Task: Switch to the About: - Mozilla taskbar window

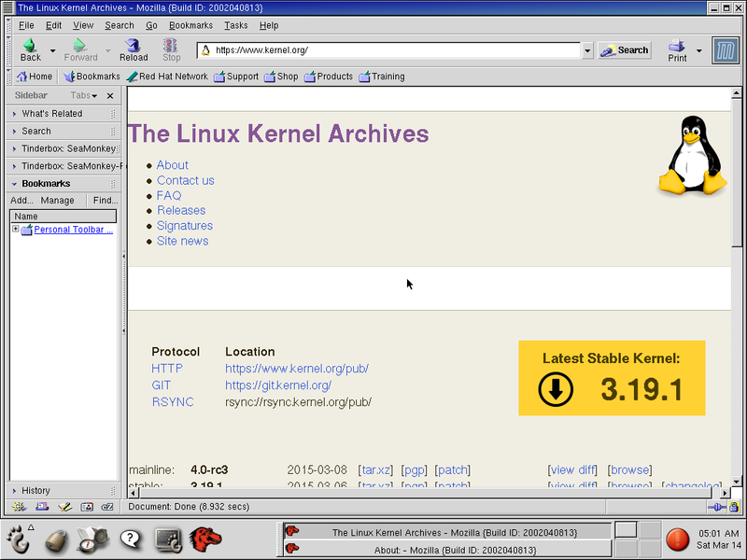Action: 447,550
